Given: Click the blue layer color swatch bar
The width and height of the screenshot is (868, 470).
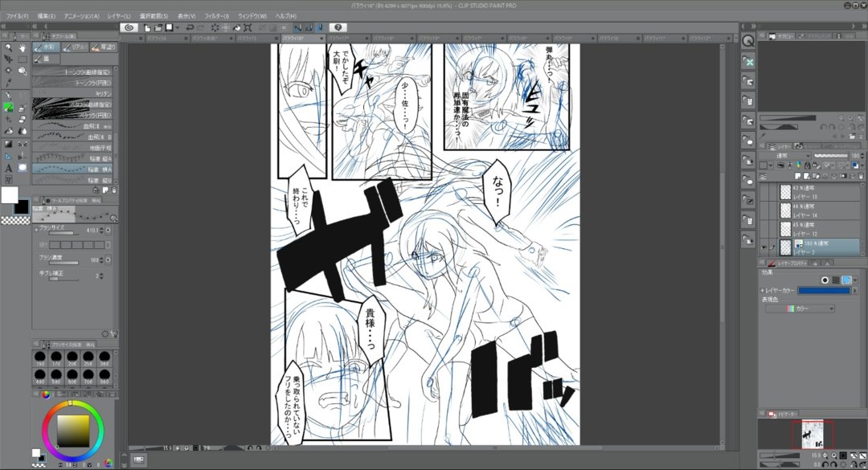Looking at the screenshot, I should (824, 291).
